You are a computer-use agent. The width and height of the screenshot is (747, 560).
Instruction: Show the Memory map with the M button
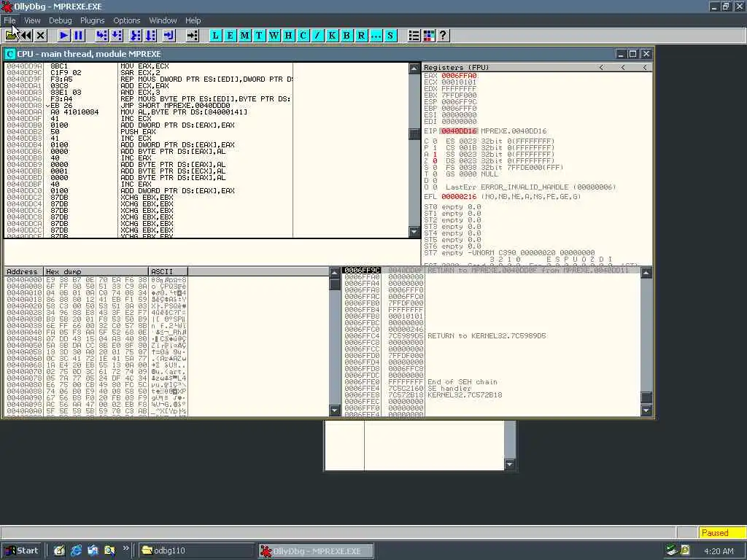(244, 35)
